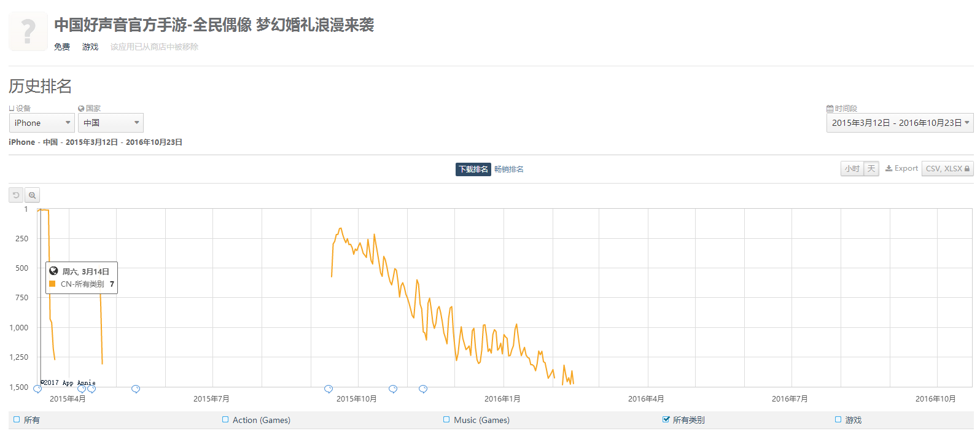Click the globe icon next to 国家

tap(81, 109)
